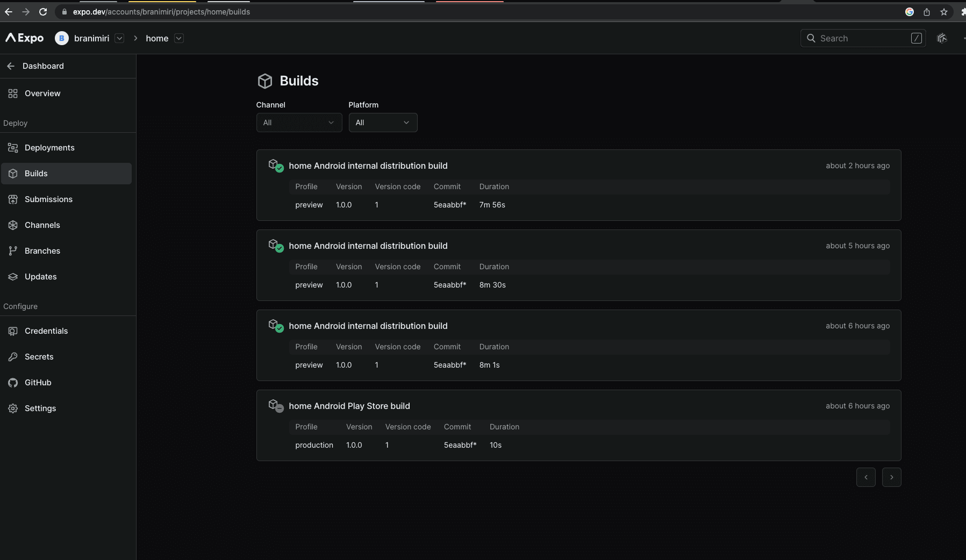
Task: Open the build from about 5 hours ago
Action: click(578, 265)
